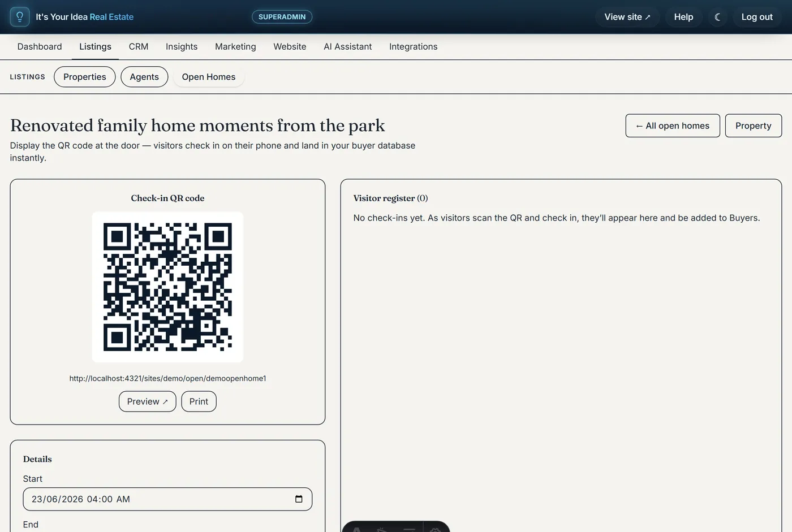Click the lightbulb logo icon
This screenshot has width=792, height=532.
tap(20, 17)
